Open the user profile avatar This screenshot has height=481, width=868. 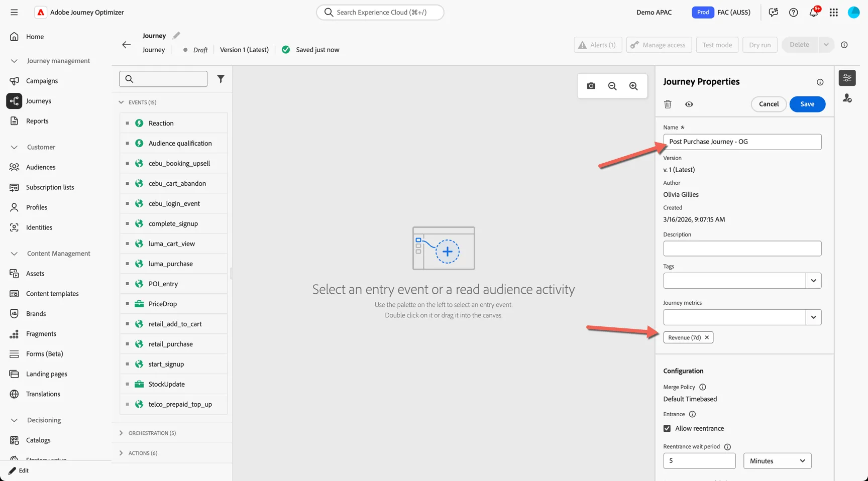(854, 12)
